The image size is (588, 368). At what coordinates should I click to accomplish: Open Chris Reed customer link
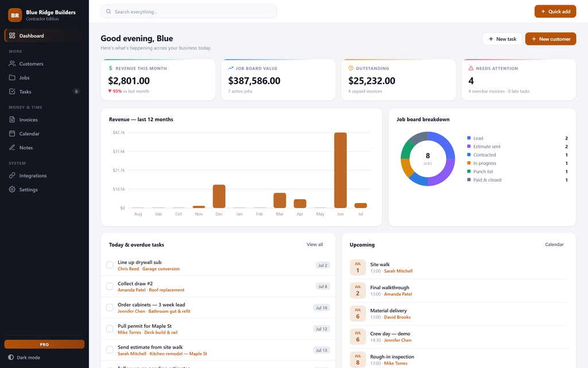pyautogui.click(x=128, y=269)
